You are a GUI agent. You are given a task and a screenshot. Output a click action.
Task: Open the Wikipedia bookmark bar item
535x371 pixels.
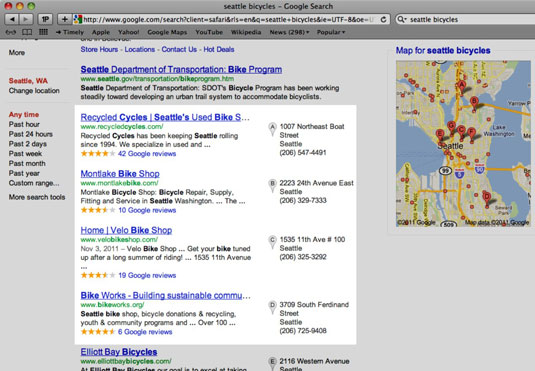pos(246,32)
